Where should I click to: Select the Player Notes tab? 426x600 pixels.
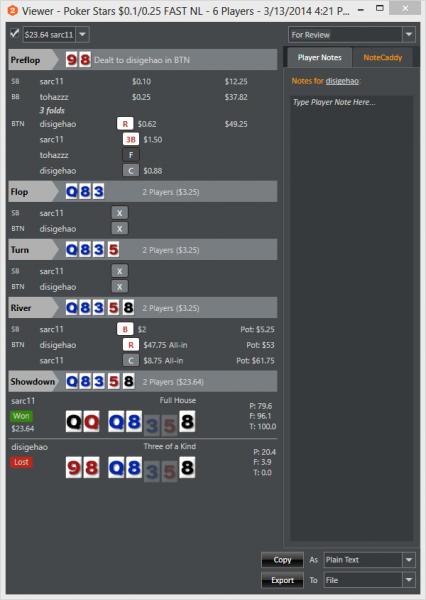point(319,58)
